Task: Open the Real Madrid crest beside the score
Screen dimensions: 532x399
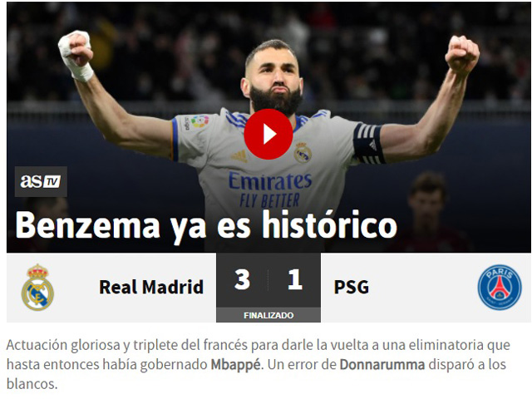Action: coord(37,288)
